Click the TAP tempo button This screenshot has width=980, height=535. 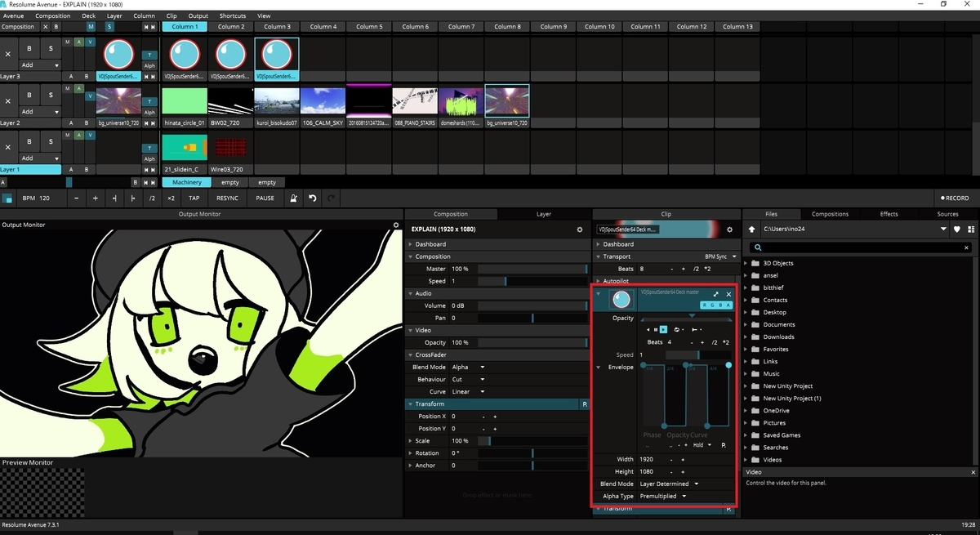tap(194, 198)
